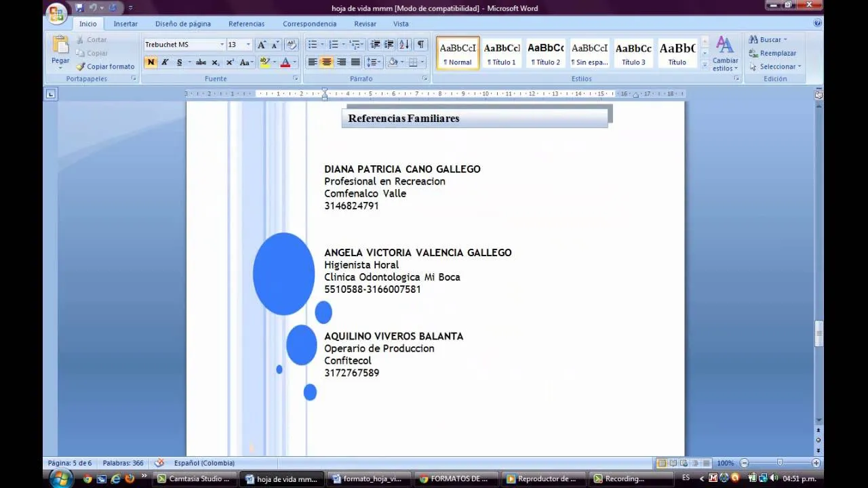The width and height of the screenshot is (868, 488).
Task: Click the clear formatting icon
Action: (x=292, y=45)
